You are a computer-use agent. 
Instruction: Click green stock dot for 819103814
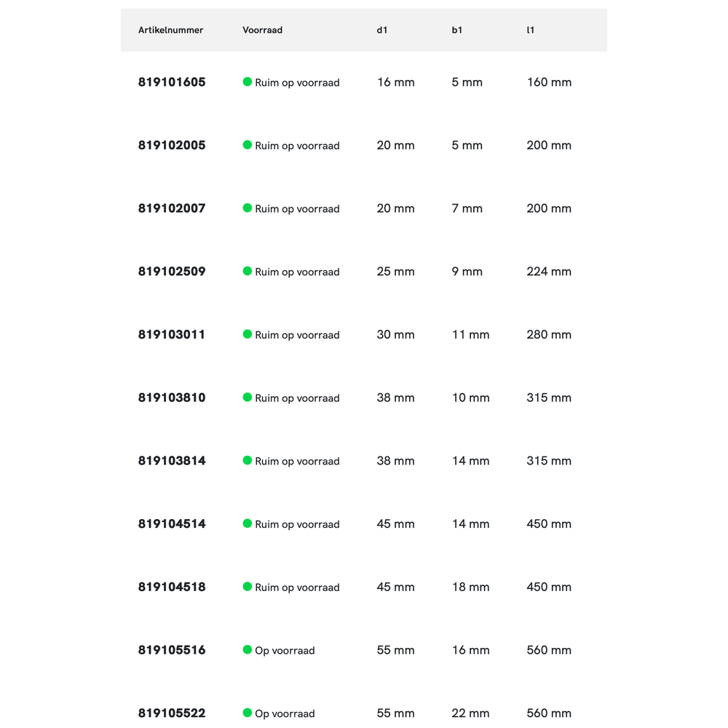[x=248, y=460]
